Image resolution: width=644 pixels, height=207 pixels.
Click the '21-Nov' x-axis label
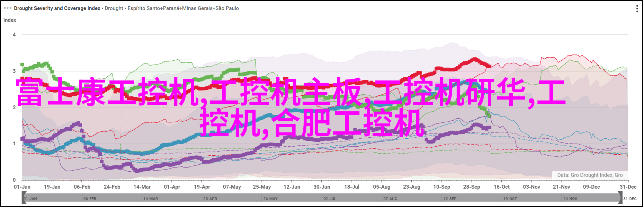coord(562,187)
